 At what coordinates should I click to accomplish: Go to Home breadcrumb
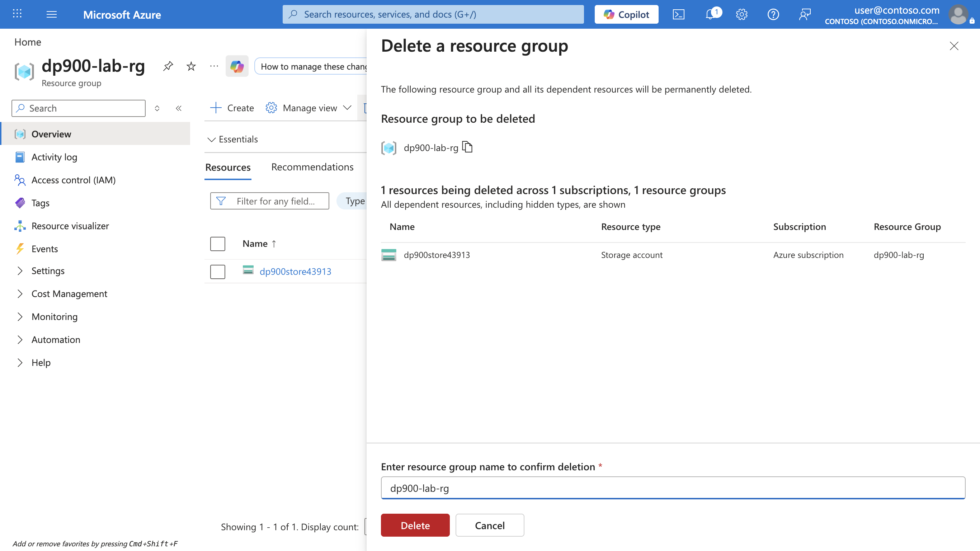click(27, 42)
